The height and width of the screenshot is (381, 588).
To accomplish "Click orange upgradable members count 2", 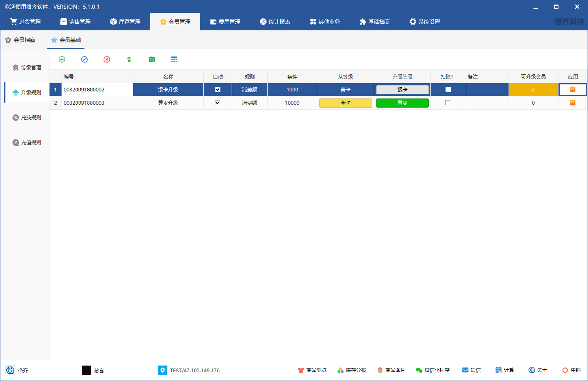I will (x=533, y=89).
